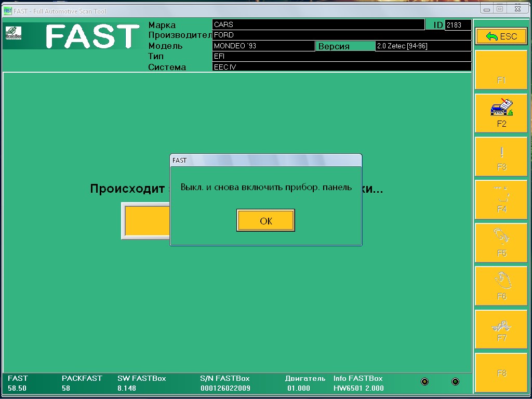The height and width of the screenshot is (399, 532).
Task: Click the SW FASTBox version 8.148
Action: pos(127,388)
